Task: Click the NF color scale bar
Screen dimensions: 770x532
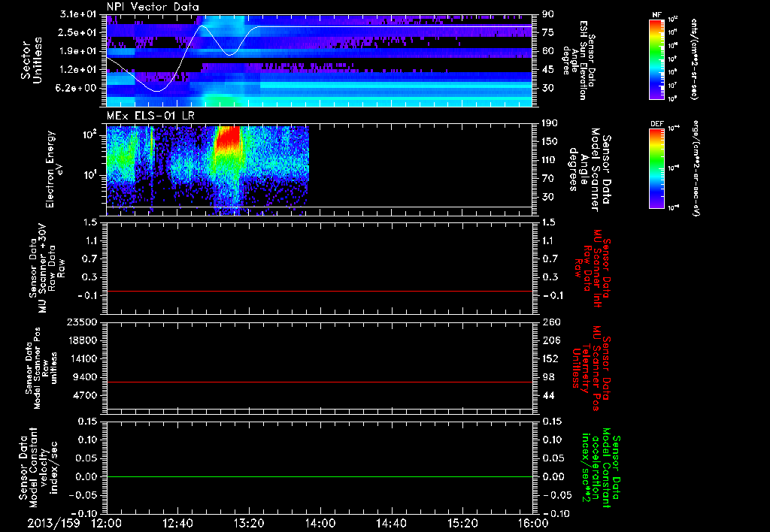Action: click(x=657, y=59)
